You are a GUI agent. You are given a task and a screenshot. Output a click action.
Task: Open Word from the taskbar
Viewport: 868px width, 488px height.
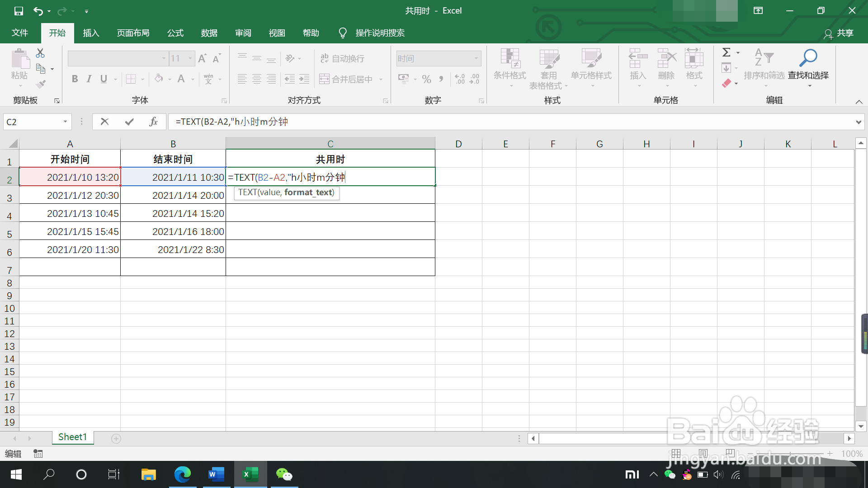point(216,474)
